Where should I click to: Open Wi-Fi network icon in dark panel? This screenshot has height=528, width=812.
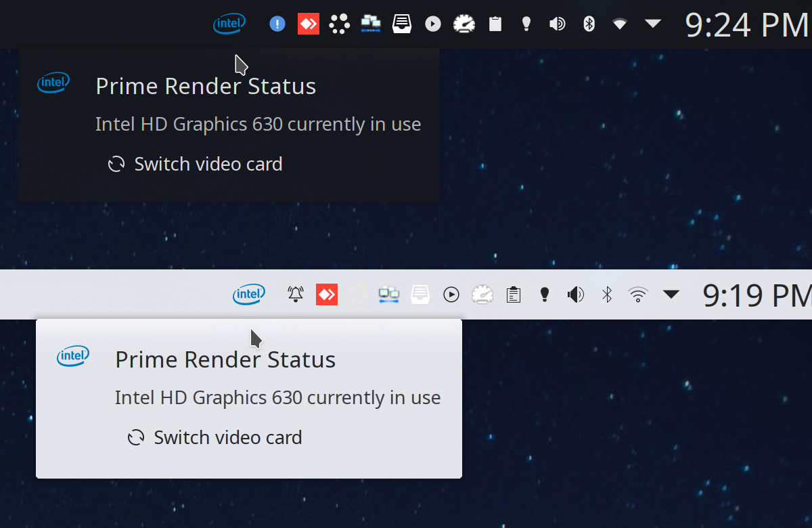point(619,24)
